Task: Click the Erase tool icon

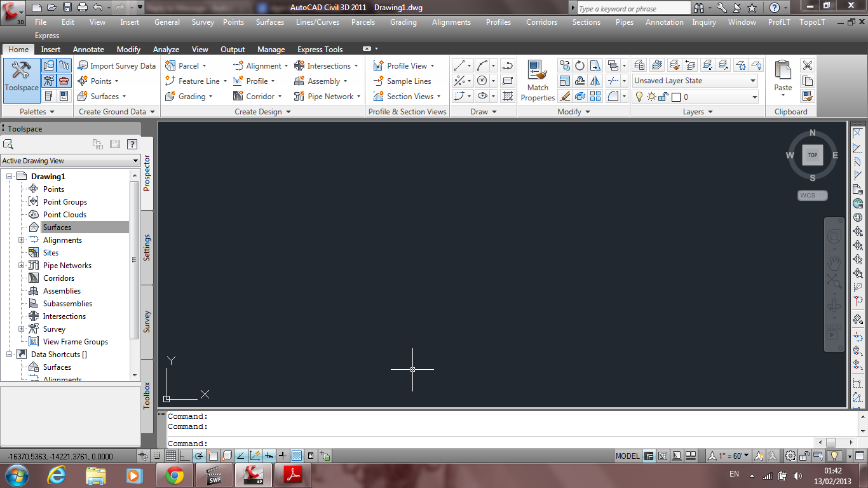Action: [x=564, y=96]
